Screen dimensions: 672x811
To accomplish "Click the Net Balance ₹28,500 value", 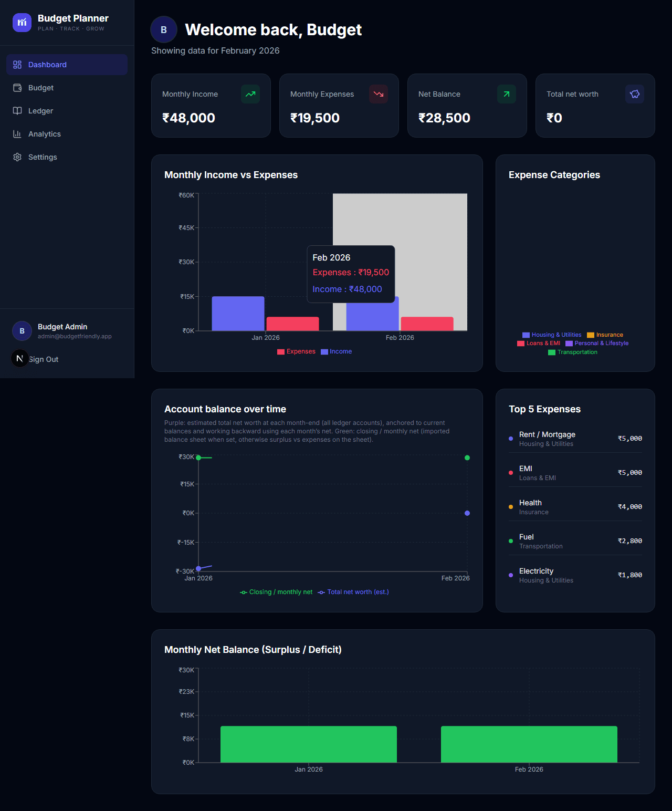I will (444, 118).
